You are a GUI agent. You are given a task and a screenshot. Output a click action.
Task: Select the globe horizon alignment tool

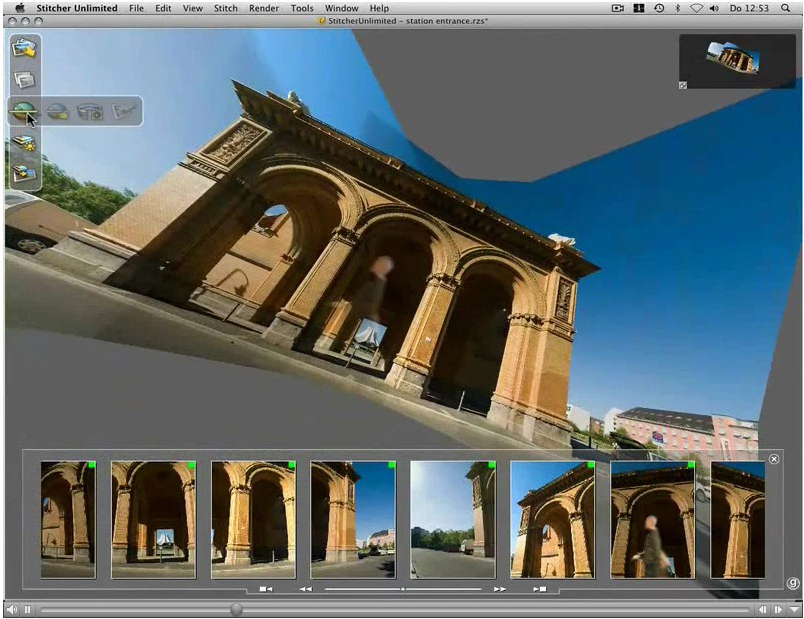(x=23, y=112)
